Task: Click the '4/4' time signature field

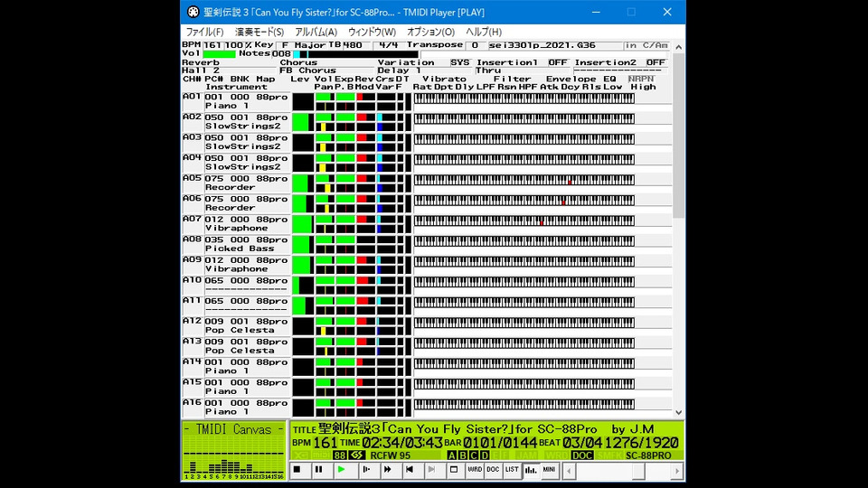Action: tap(388, 45)
